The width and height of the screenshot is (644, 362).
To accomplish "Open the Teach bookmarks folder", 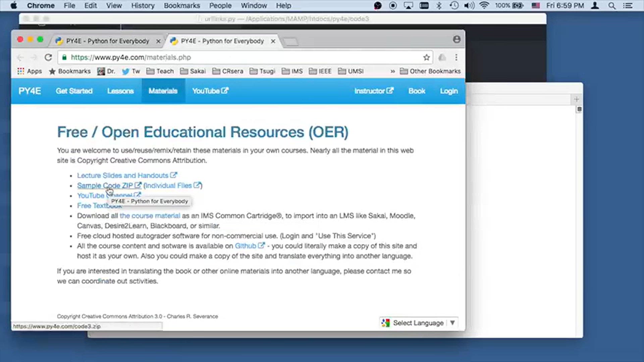I will point(160,71).
